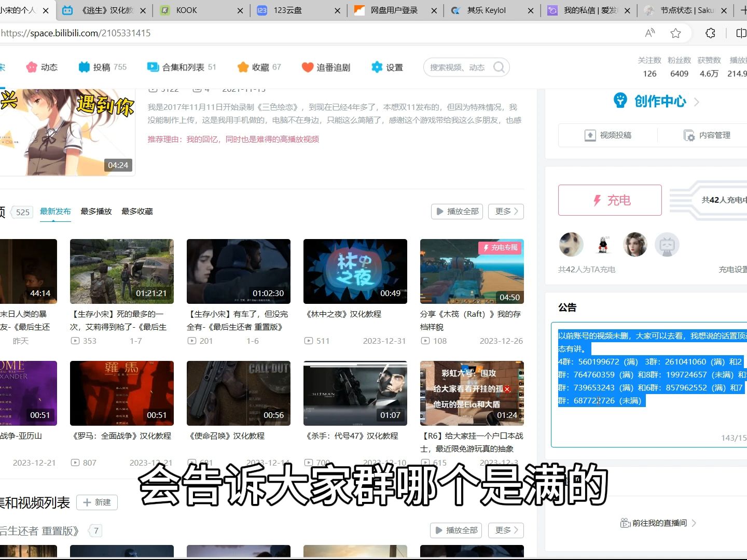Switch to the 123云盘 browser tab

pyautogui.click(x=298, y=10)
